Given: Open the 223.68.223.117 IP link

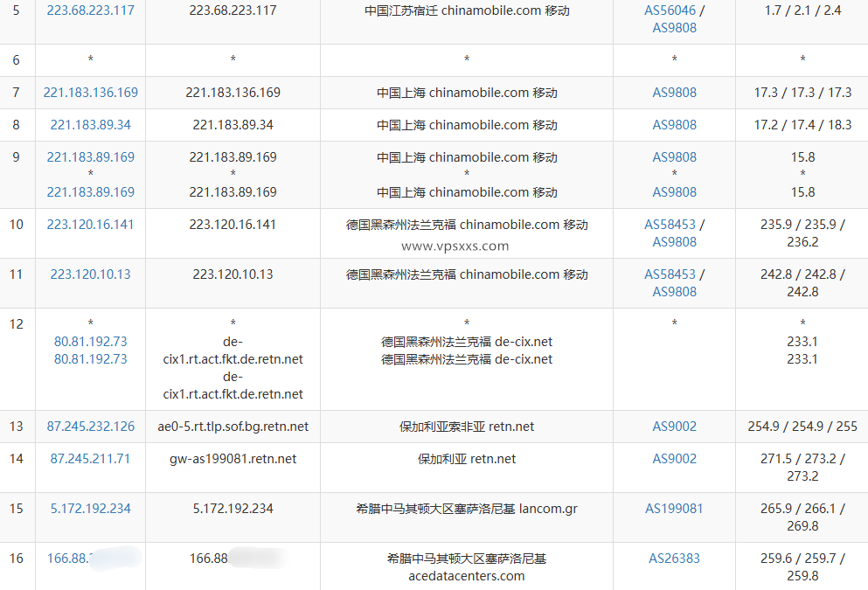Looking at the screenshot, I should click(90, 10).
